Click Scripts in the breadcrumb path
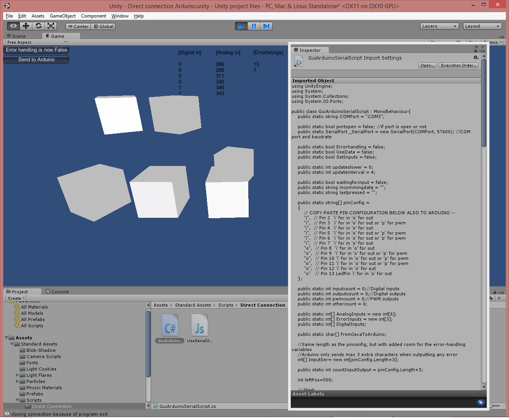Screen dimensions: 509x420 coord(226,305)
